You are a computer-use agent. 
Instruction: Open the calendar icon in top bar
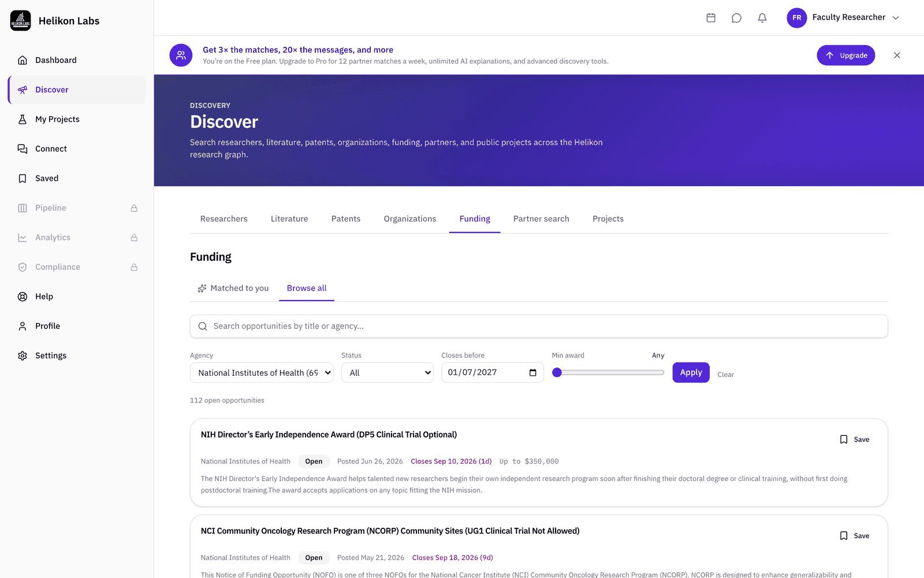pyautogui.click(x=711, y=18)
